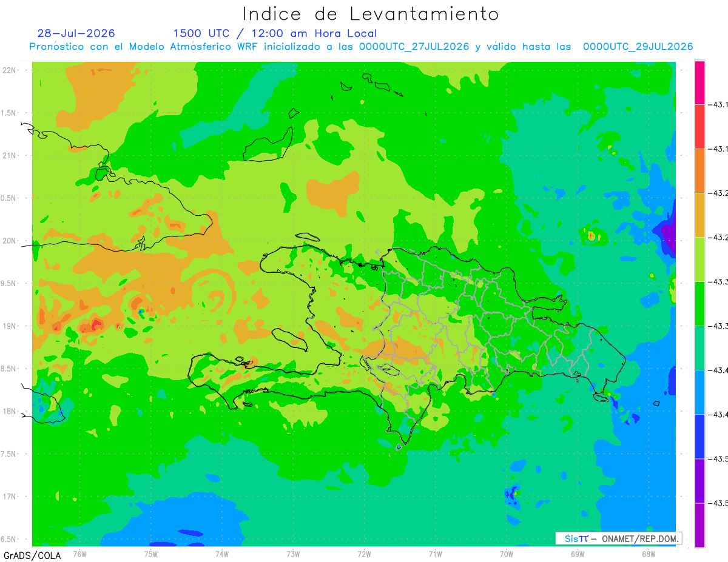Click the '17N' latitude label
728x562 pixels.
(10, 497)
